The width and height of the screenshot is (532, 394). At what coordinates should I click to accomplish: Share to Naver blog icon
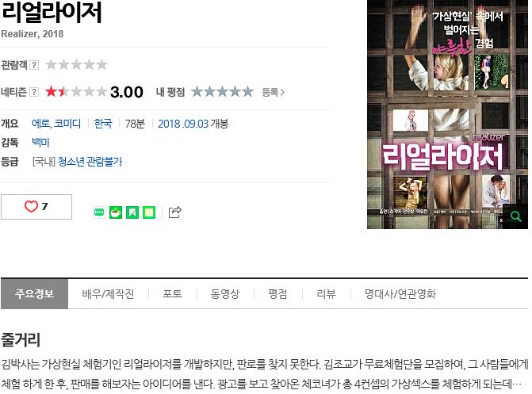point(99,212)
